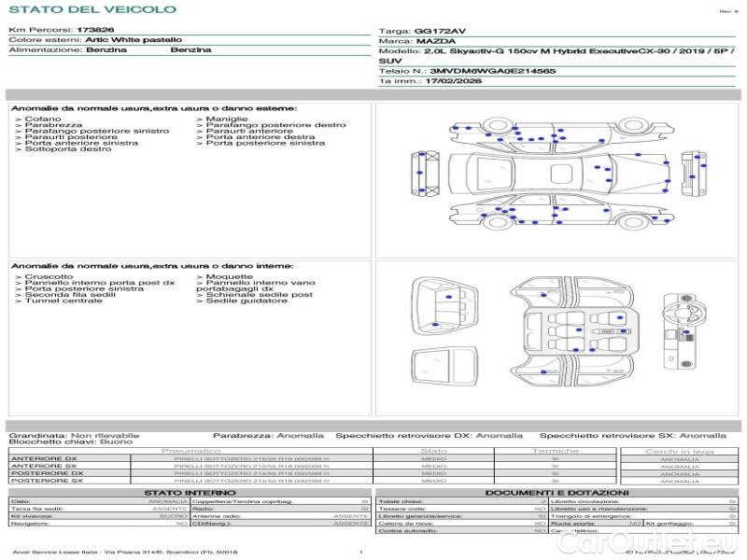Expand the Maniglie exterior anomaly entry
Screen dimensions: 747x560
click(227, 119)
